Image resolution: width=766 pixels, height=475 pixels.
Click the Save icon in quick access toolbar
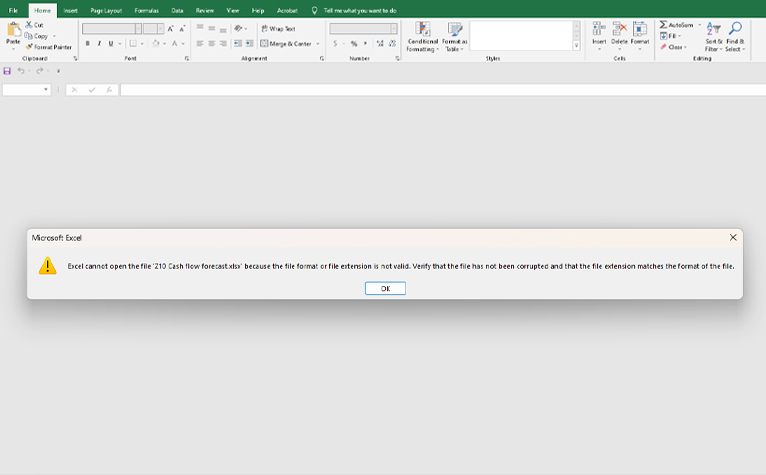[x=8, y=71]
